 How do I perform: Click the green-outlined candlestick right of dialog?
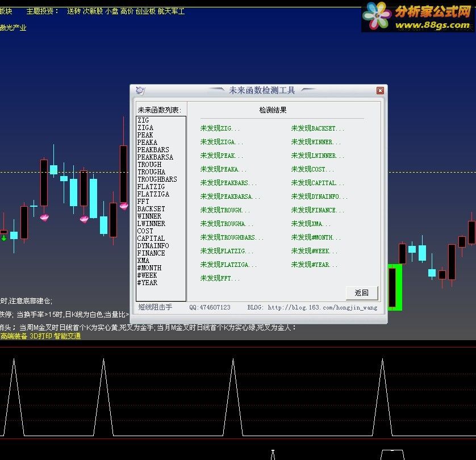coord(395,287)
